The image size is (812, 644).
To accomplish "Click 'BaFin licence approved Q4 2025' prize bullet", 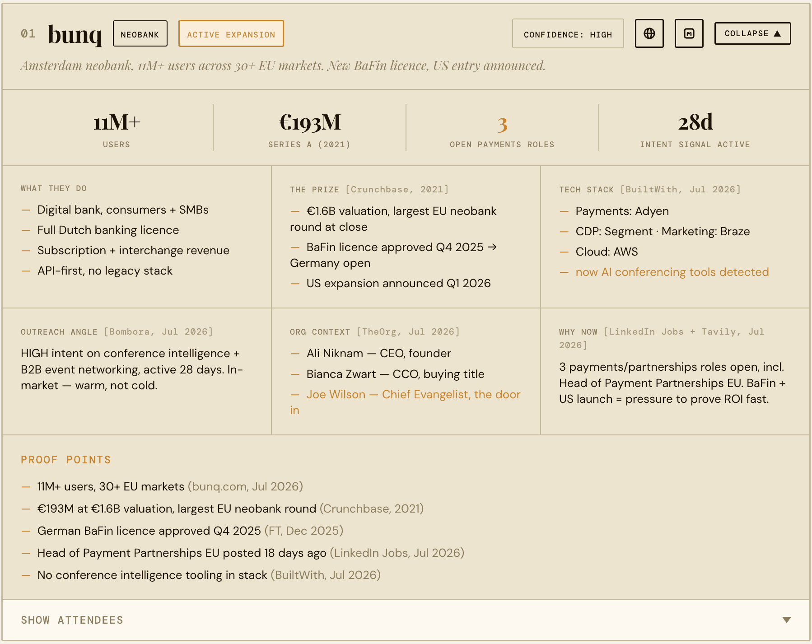I will pos(393,255).
